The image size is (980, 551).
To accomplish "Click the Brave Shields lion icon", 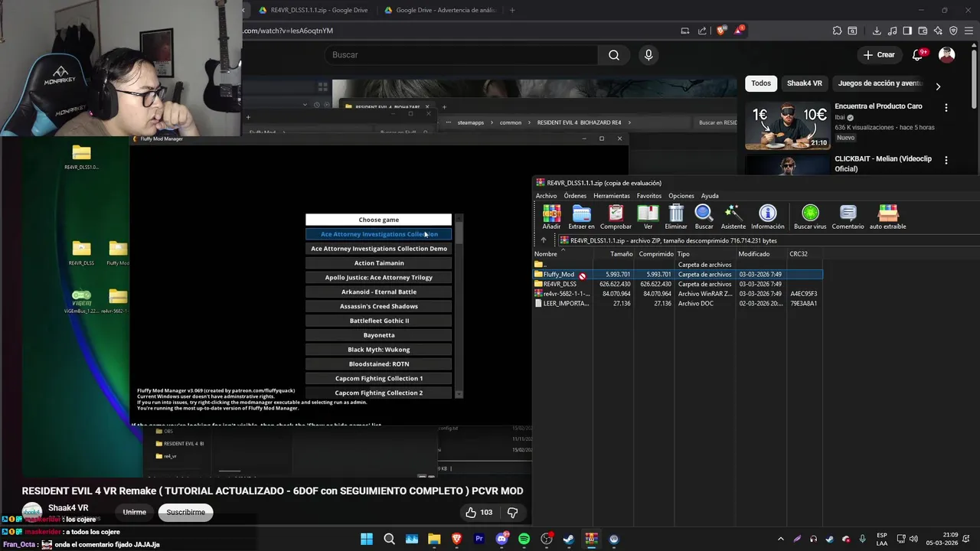I will [721, 31].
